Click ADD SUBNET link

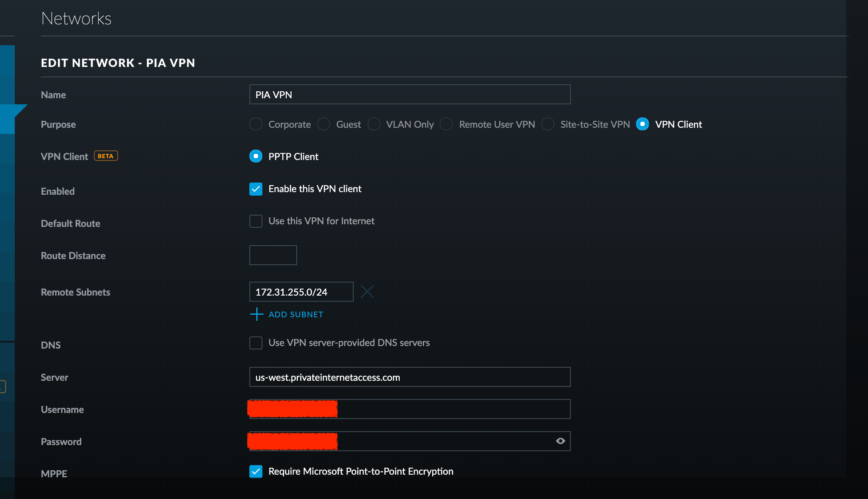(296, 314)
